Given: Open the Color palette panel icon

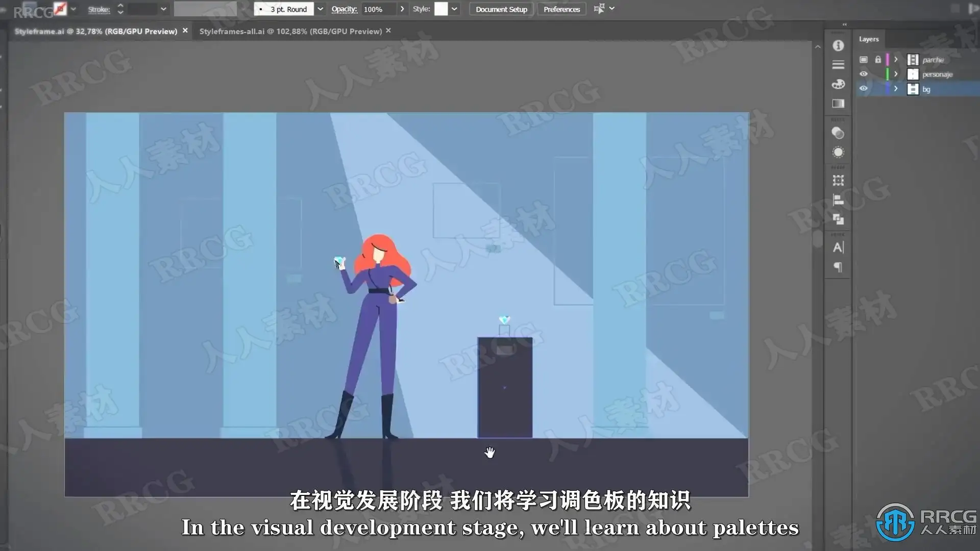Looking at the screenshot, I should pos(838,84).
